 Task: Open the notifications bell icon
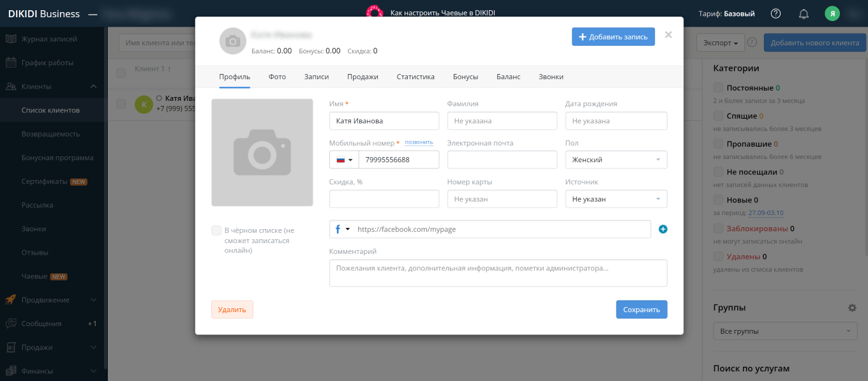(x=804, y=13)
